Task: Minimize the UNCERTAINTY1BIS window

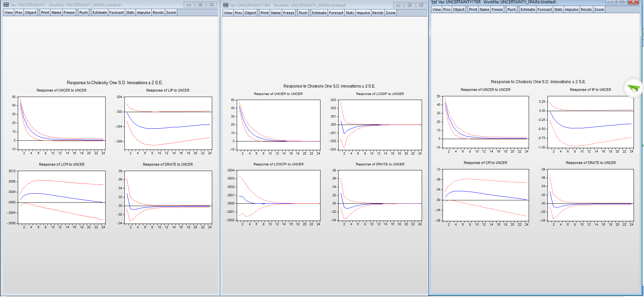Action: pos(398,5)
